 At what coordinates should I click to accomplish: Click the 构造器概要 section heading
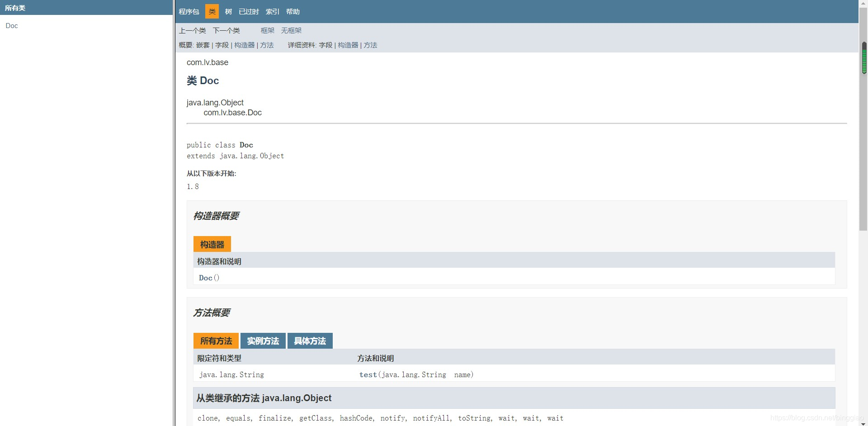click(x=216, y=216)
